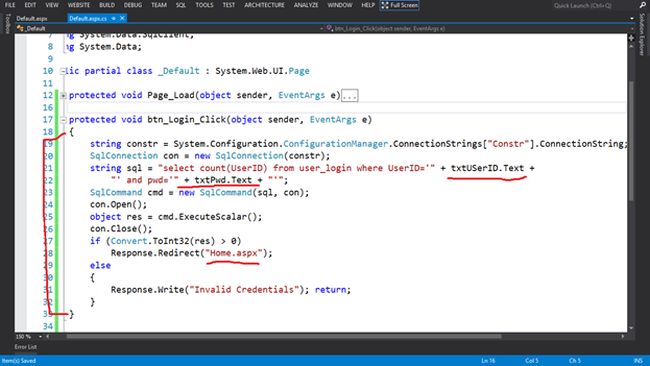
Task: Open the btn_Login_Click member dropdown
Action: (479, 28)
